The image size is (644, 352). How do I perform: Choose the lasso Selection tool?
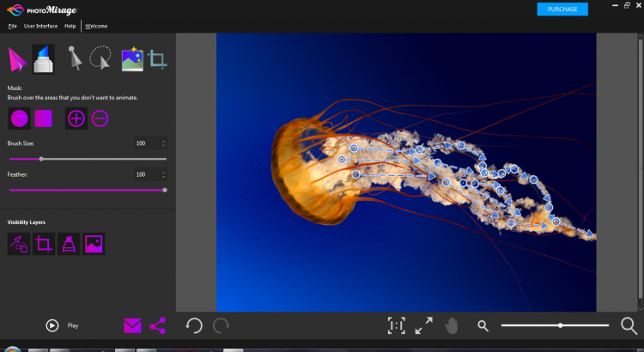[101, 58]
